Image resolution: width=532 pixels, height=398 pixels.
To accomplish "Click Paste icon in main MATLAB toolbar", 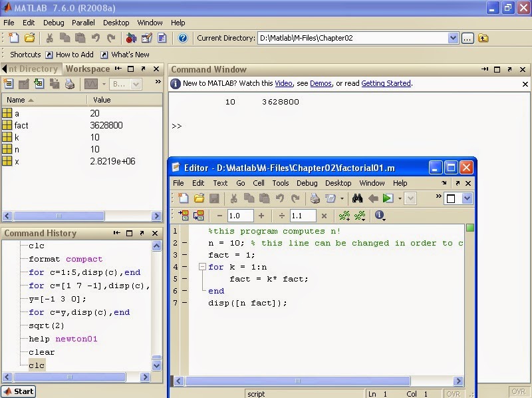I will coord(80,38).
